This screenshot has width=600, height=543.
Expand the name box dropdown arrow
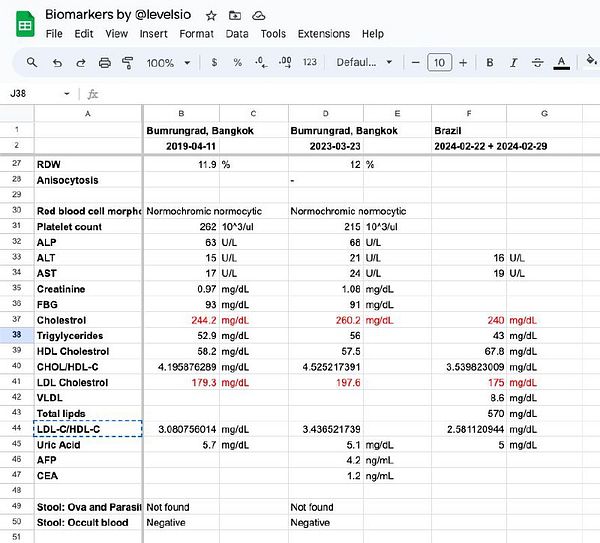tap(67, 93)
